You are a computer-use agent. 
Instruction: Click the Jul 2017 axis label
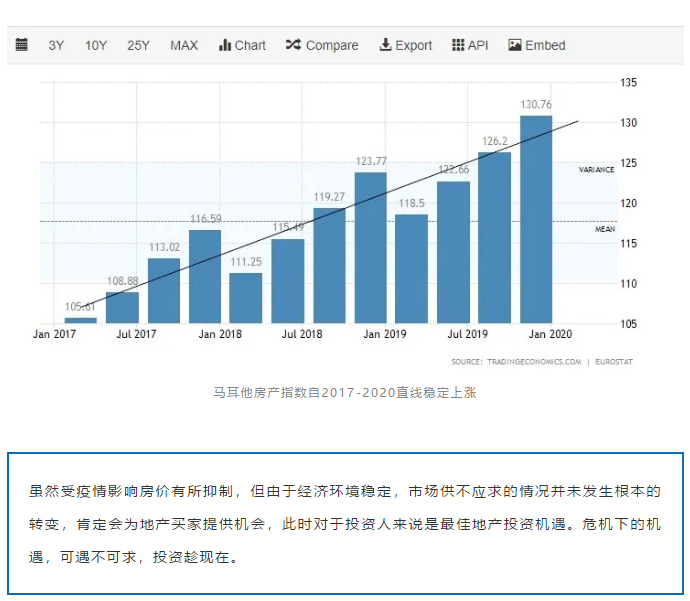pyautogui.click(x=136, y=334)
